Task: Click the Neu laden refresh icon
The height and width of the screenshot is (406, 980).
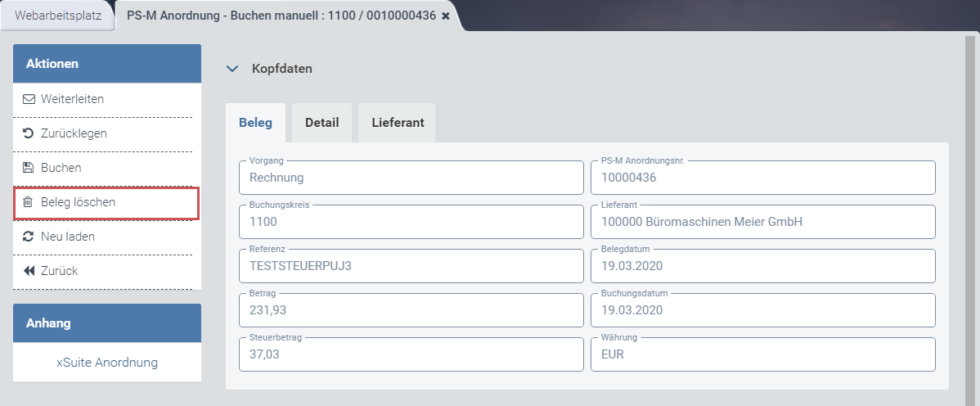Action: (x=29, y=237)
